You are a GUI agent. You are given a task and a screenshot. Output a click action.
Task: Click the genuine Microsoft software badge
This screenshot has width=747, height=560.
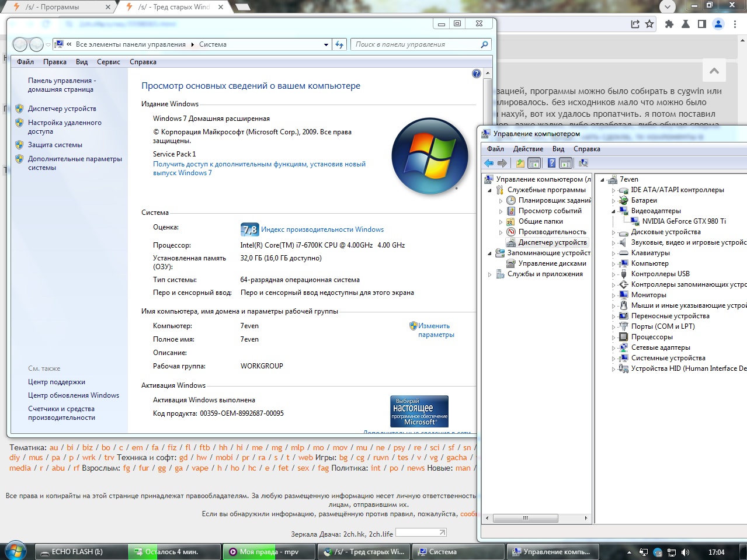coord(419,411)
